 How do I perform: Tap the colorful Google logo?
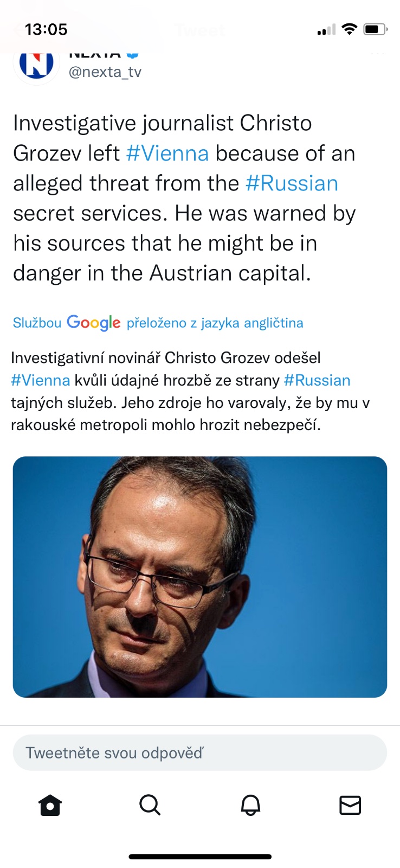tap(94, 323)
